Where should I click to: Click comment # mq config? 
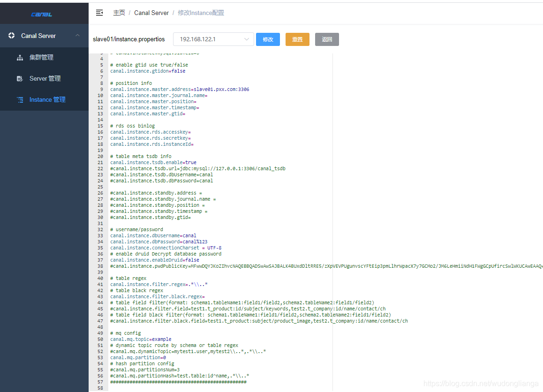pos(126,333)
